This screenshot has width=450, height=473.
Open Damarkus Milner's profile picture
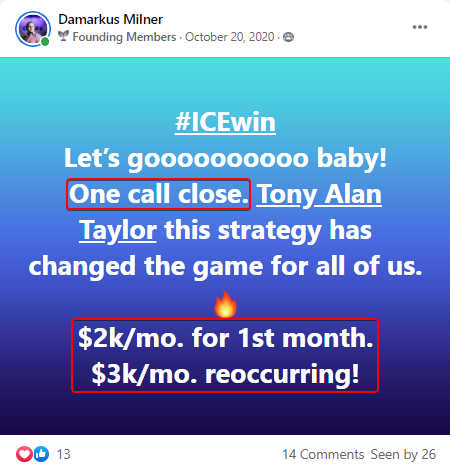pyautogui.click(x=33, y=29)
